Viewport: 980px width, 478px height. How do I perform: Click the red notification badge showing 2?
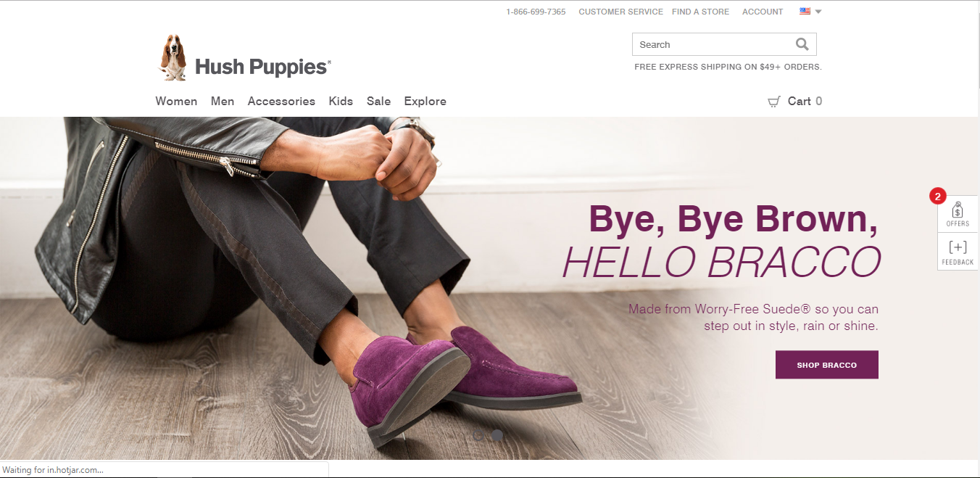[x=937, y=196]
